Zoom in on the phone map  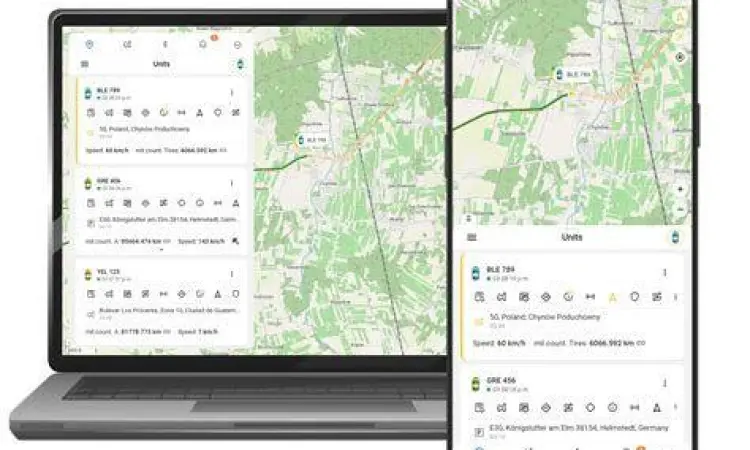[x=680, y=189]
